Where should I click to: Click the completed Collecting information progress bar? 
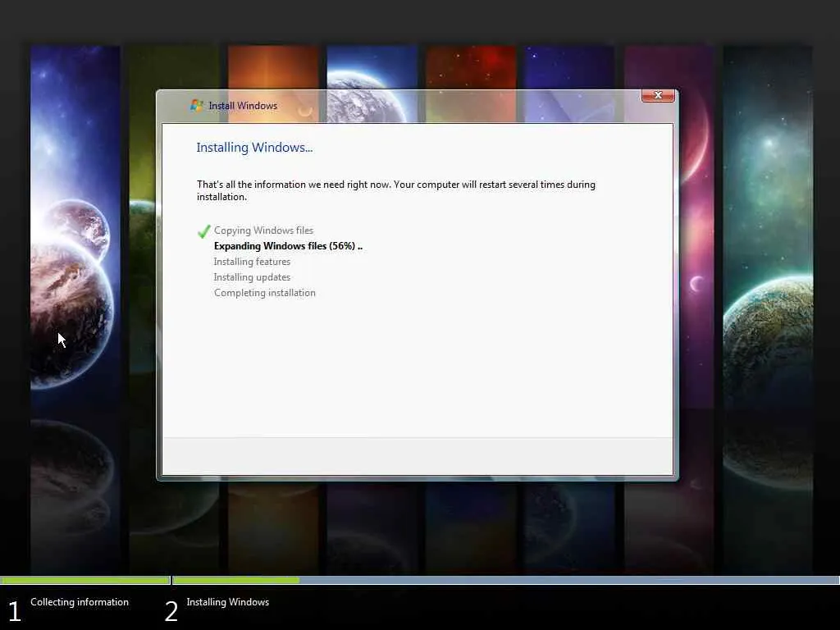tap(85, 580)
